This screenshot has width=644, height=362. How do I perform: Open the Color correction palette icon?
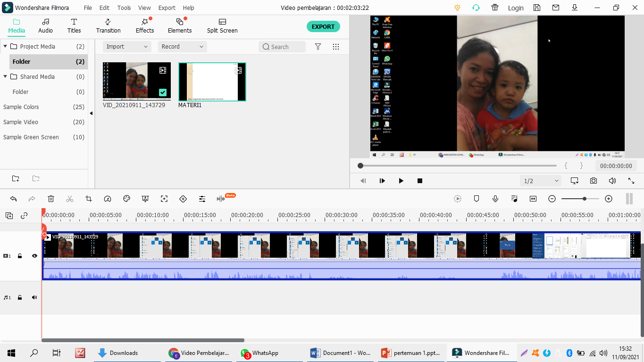click(x=126, y=199)
